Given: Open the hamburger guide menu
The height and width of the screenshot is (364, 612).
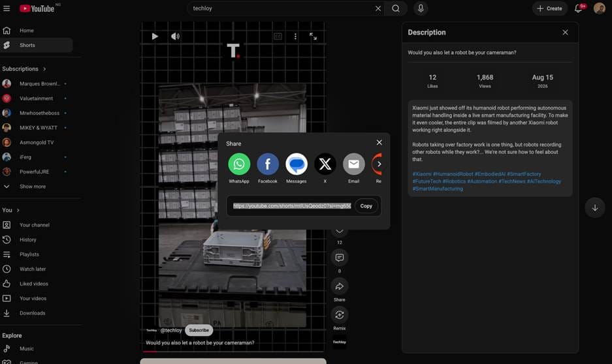Looking at the screenshot, I should [x=7, y=8].
